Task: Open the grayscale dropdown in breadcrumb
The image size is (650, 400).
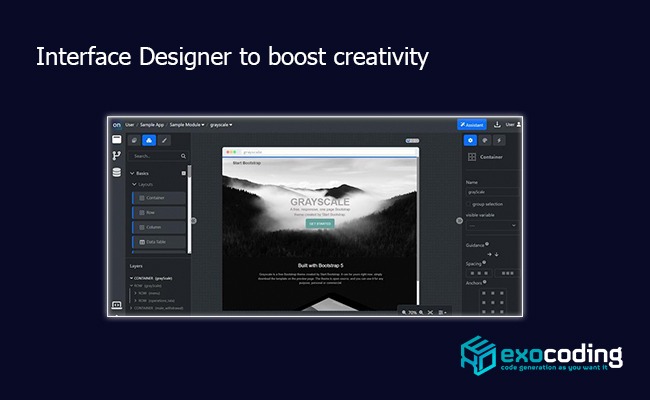Action: (221, 125)
